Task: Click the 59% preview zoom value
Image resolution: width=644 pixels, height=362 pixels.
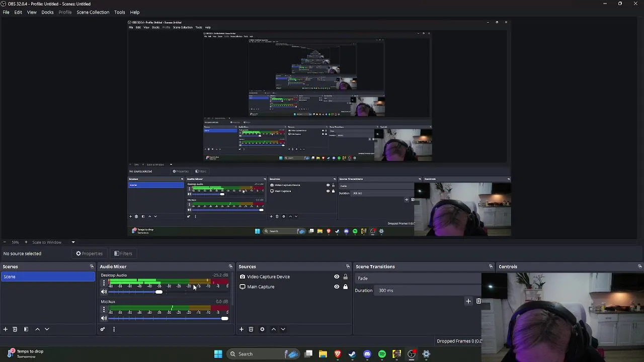Action: pyautogui.click(x=15, y=242)
